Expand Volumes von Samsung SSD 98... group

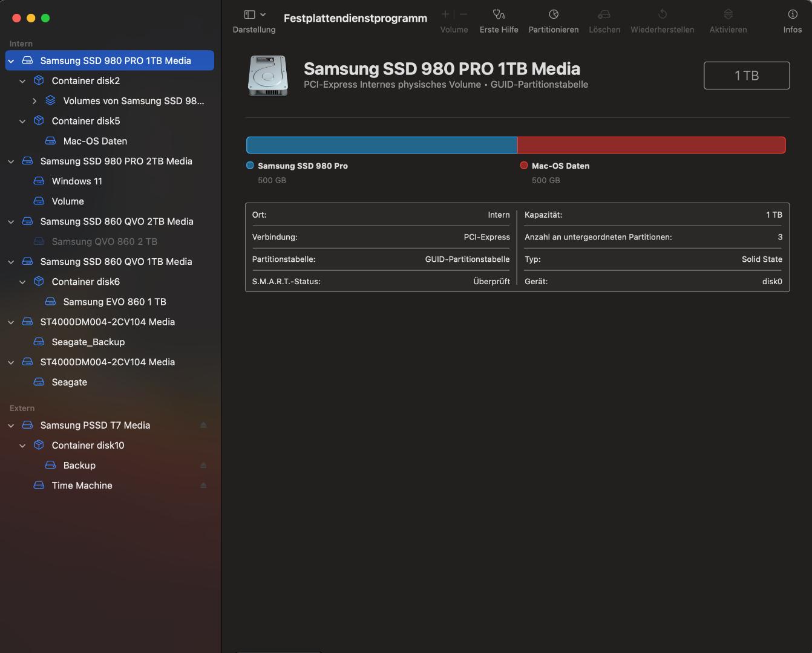pyautogui.click(x=34, y=101)
